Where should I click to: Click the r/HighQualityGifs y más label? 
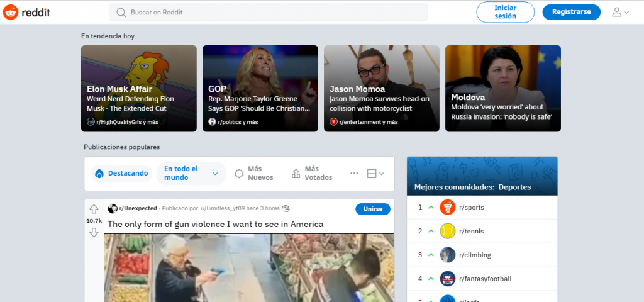click(127, 121)
